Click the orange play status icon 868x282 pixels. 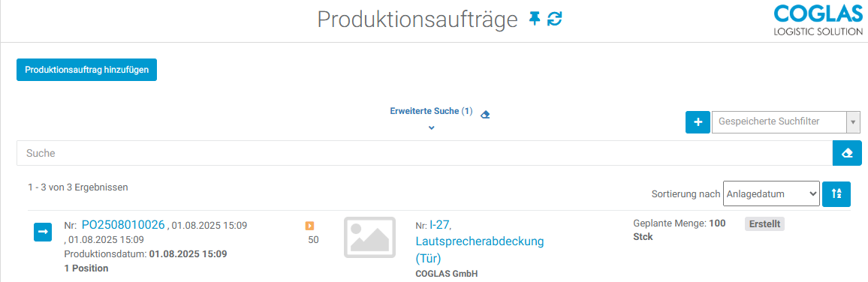[310, 226]
